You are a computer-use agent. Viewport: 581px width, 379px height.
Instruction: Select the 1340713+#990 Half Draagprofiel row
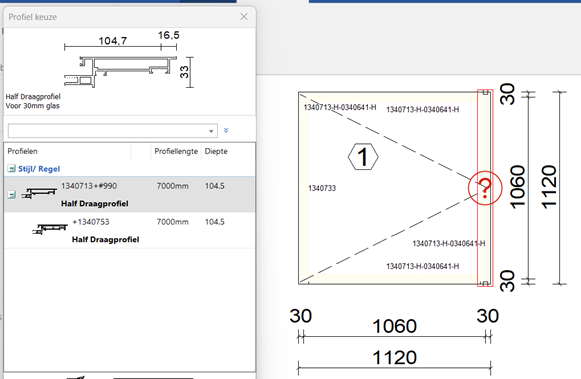pos(130,194)
